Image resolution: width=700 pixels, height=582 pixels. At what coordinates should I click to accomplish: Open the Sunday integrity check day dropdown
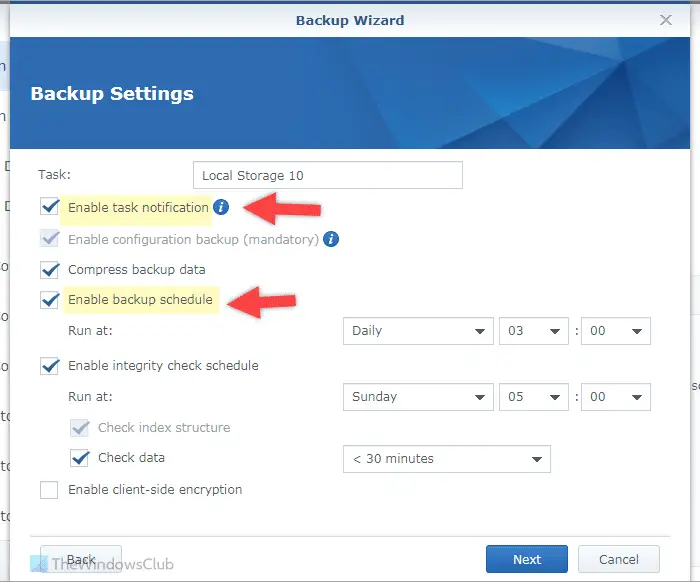pyautogui.click(x=418, y=397)
